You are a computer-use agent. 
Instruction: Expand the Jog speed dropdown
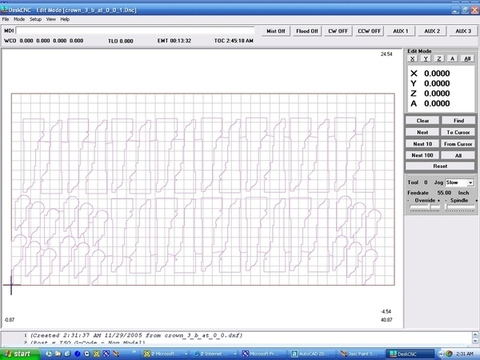tap(470, 183)
